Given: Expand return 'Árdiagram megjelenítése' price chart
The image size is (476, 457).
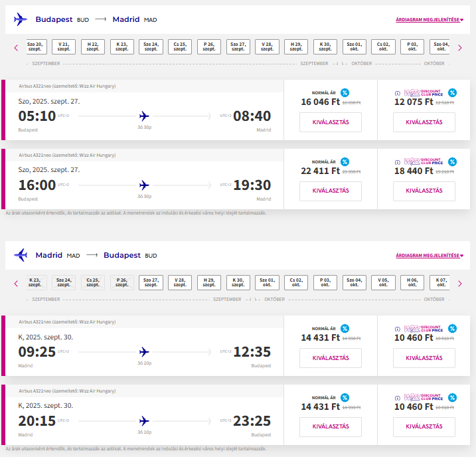Looking at the screenshot, I should 429,256.
